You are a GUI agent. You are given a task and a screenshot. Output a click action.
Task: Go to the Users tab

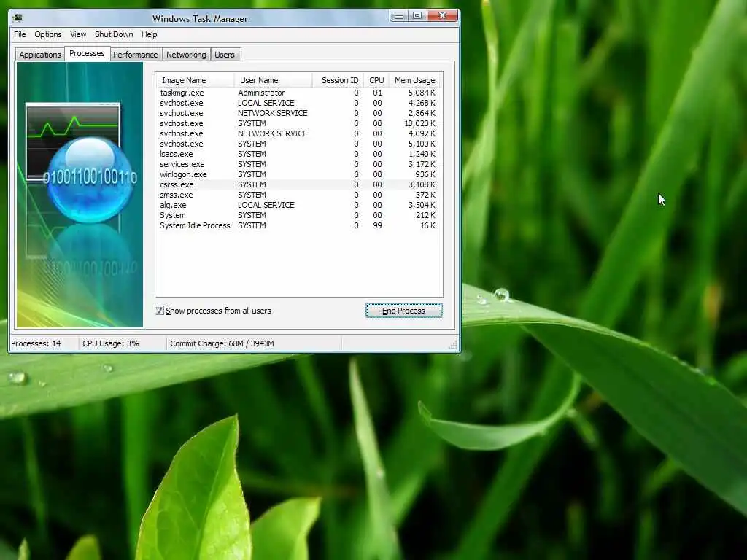[225, 55]
